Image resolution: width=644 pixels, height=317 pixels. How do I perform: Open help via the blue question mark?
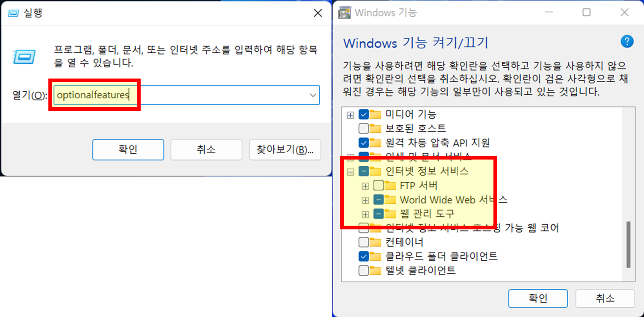tap(627, 41)
